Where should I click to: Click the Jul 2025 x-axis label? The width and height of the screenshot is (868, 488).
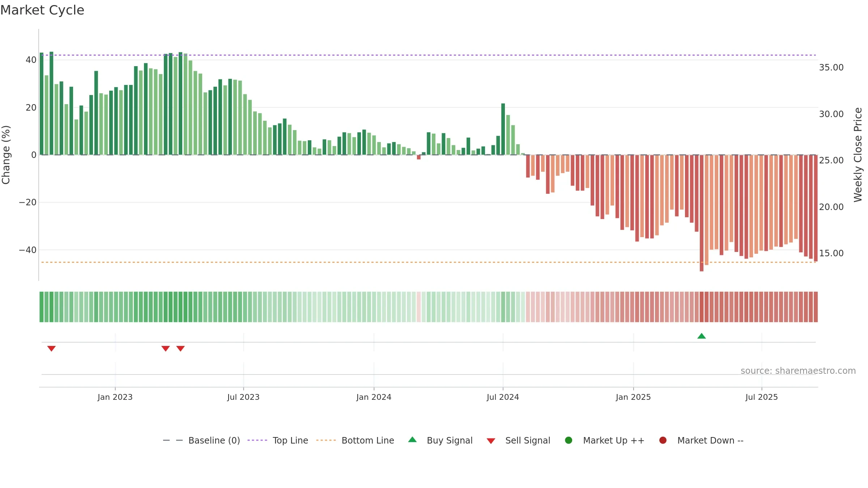coord(762,397)
